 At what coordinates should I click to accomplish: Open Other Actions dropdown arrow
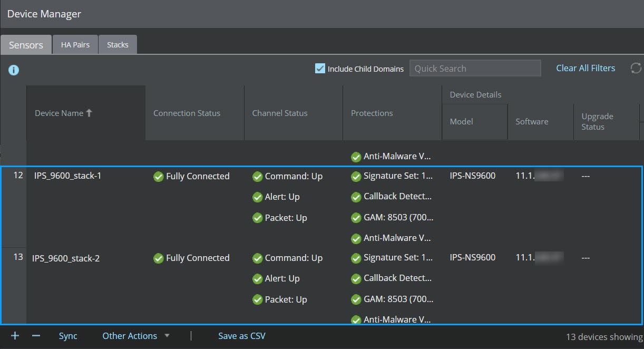click(167, 336)
